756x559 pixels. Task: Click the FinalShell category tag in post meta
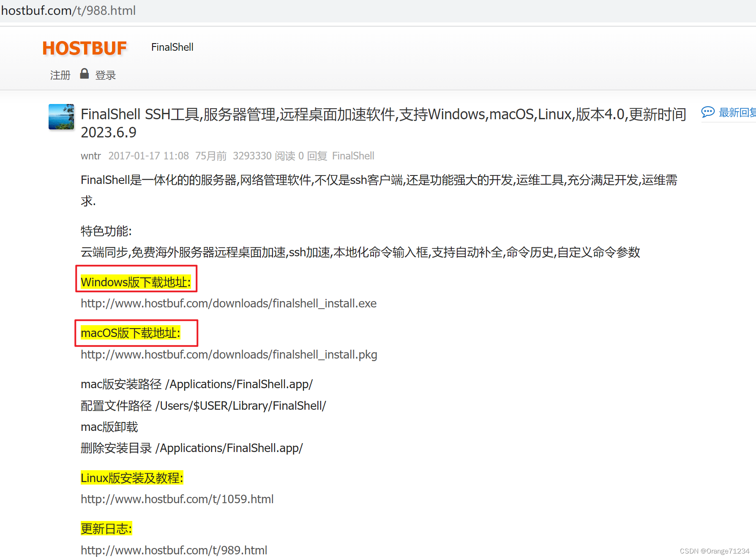click(x=353, y=156)
